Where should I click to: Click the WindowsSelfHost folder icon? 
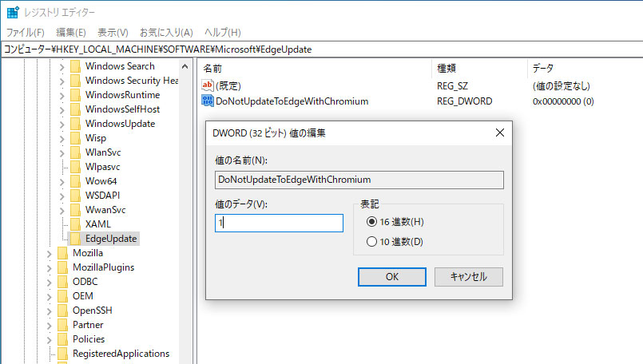click(75, 109)
